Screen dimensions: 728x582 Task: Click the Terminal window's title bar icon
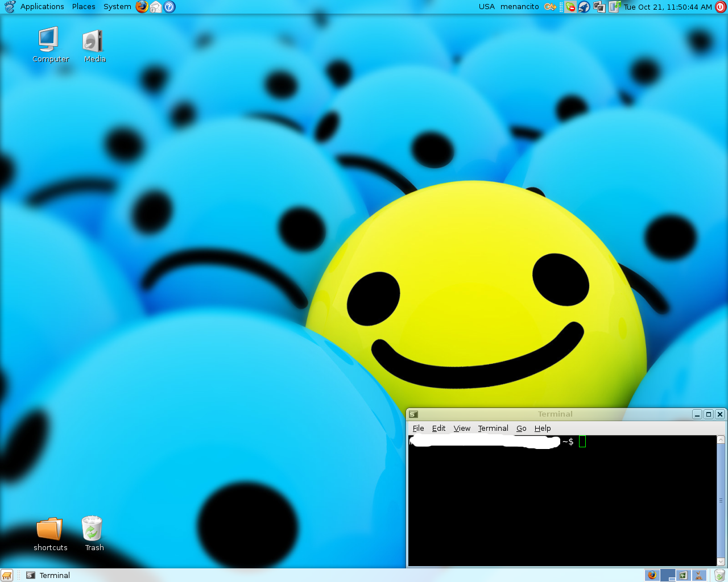pos(413,414)
